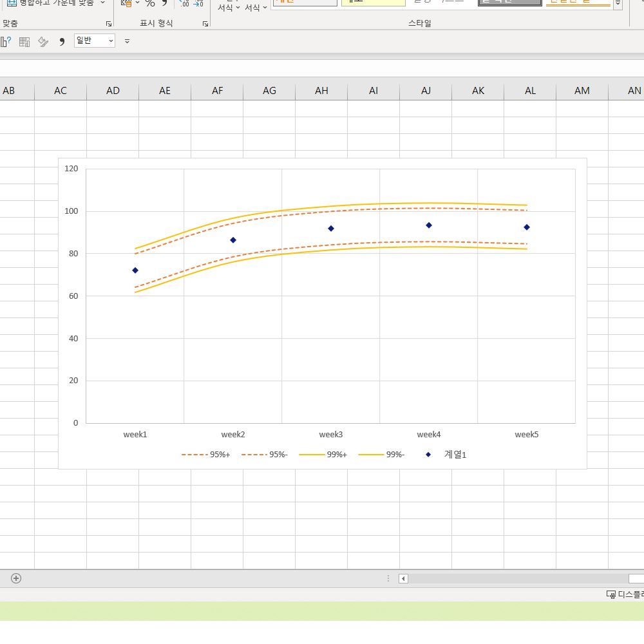Click week3 axis label
This screenshot has width=644, height=644.
click(330, 435)
